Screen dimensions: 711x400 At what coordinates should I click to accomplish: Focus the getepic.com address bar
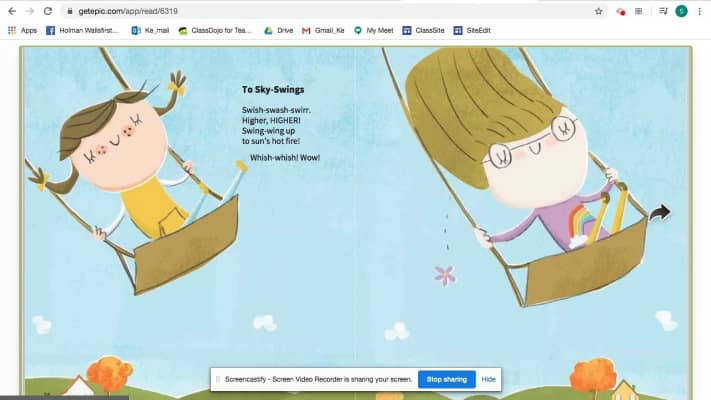(x=300, y=11)
